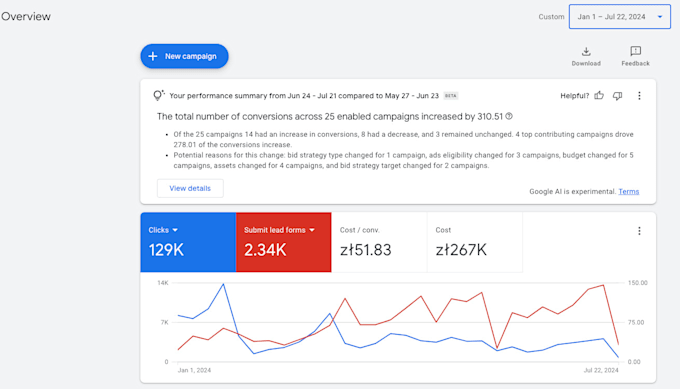Click the zł267K cost value
Image resolution: width=680 pixels, height=389 pixels.
[x=461, y=250]
